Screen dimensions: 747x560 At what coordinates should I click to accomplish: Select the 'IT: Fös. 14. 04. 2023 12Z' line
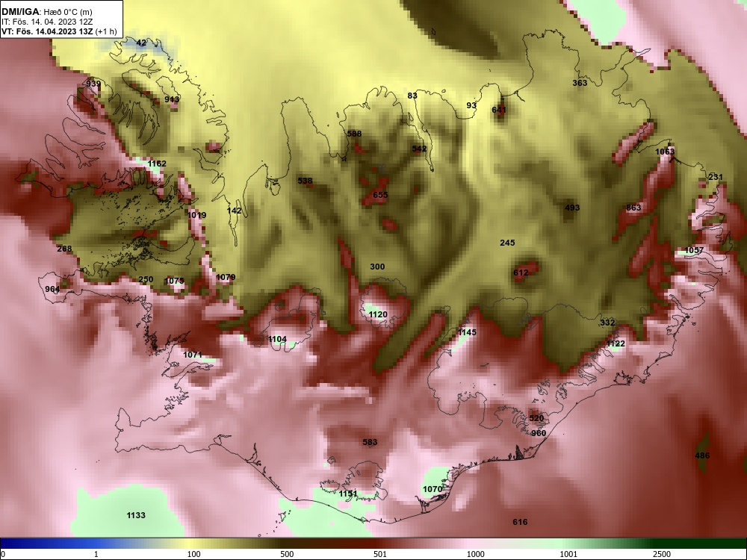coord(47,22)
